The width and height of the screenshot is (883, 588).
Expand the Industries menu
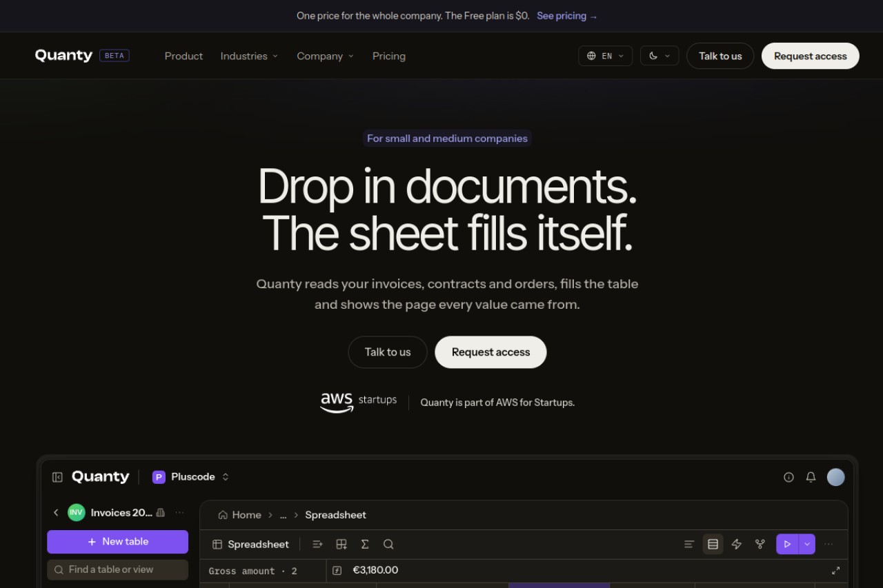click(249, 56)
